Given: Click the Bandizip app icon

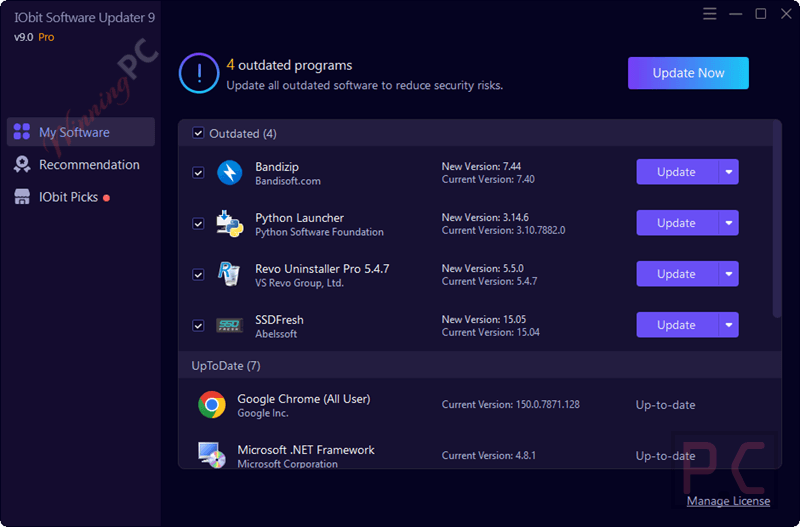Looking at the screenshot, I should [x=230, y=172].
